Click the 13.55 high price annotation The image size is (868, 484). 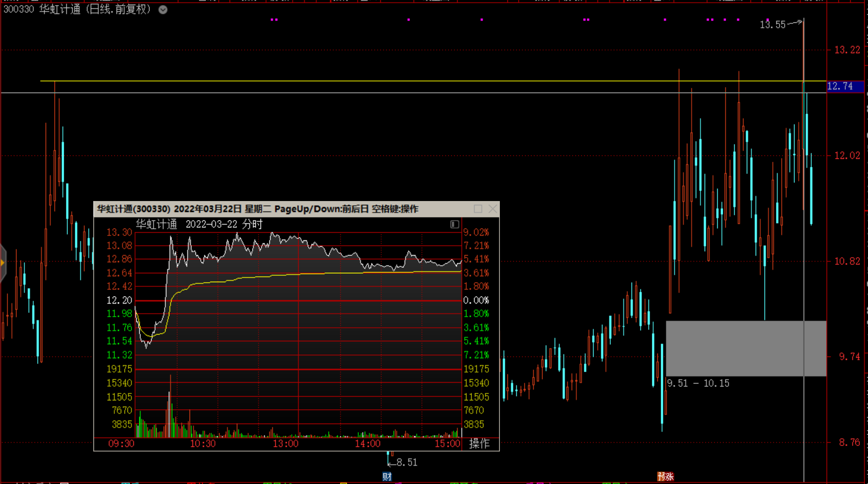tap(773, 25)
